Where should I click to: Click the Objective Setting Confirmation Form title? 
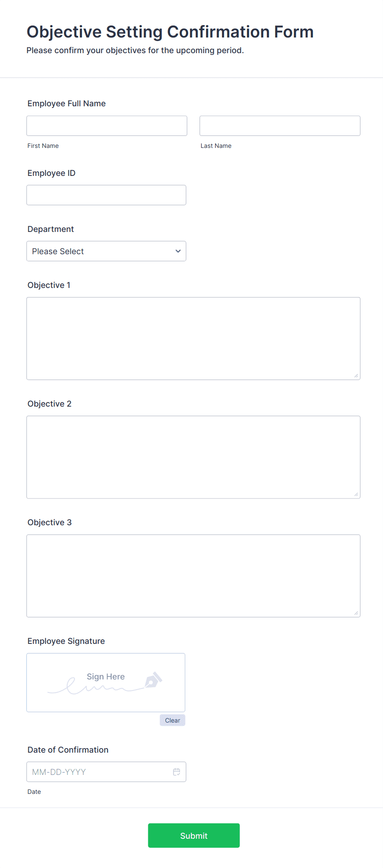point(170,32)
